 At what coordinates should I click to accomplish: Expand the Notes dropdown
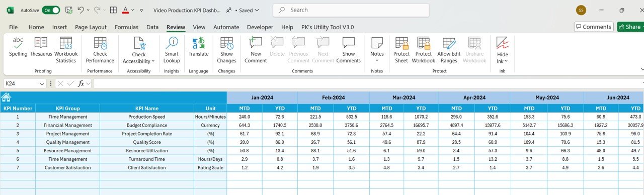pos(377,61)
